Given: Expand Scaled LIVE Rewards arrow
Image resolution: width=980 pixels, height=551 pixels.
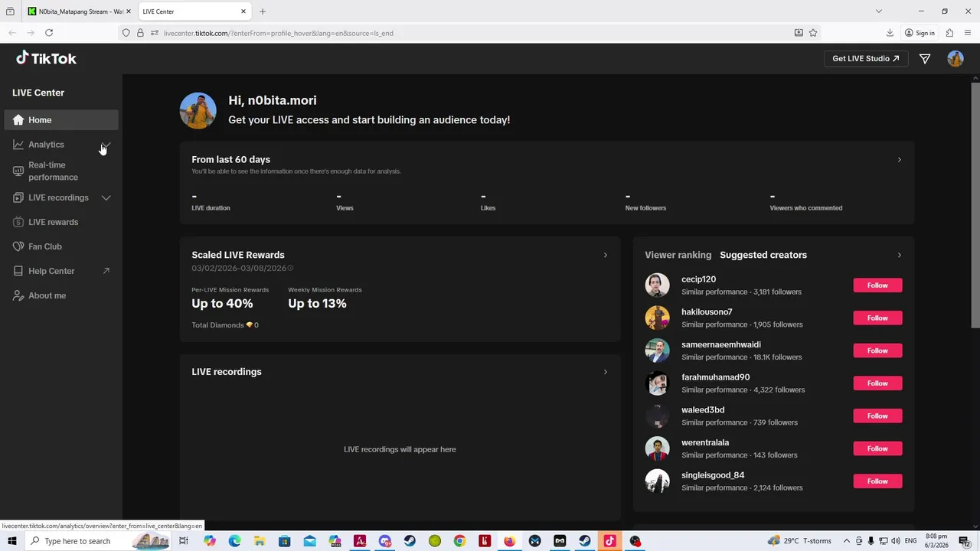Looking at the screenshot, I should (605, 255).
